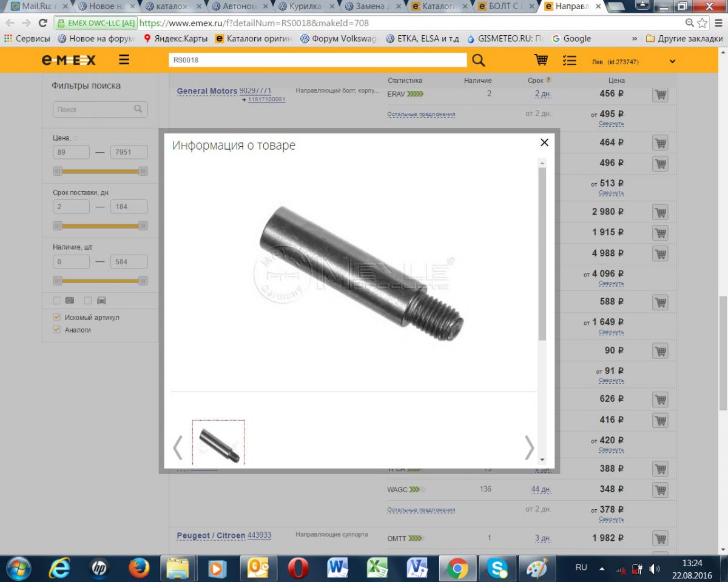
Task: Add the 2 980 ₽ offer to cart
Action: tap(660, 212)
